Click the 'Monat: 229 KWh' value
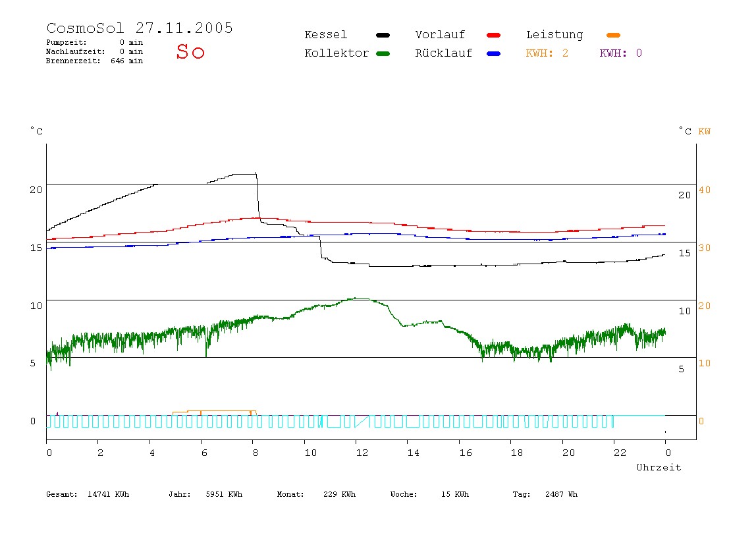The image size is (756, 535). tap(316, 494)
